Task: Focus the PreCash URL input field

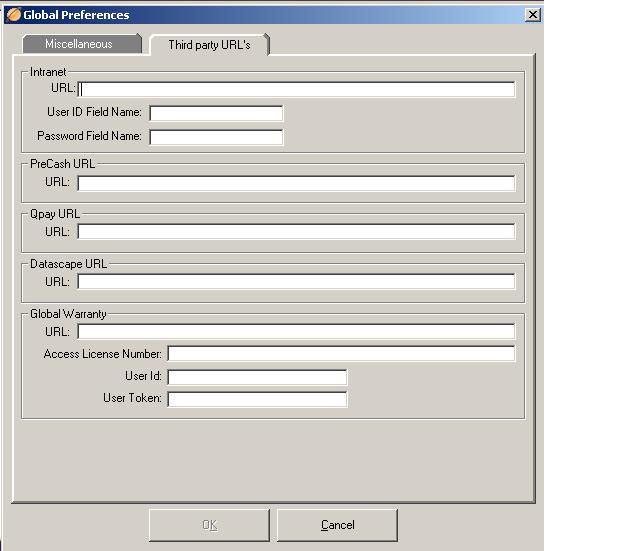Action: [x=296, y=183]
